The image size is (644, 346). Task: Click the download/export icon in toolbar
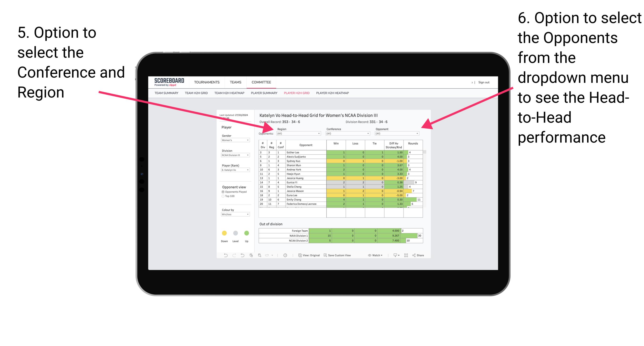click(x=394, y=256)
